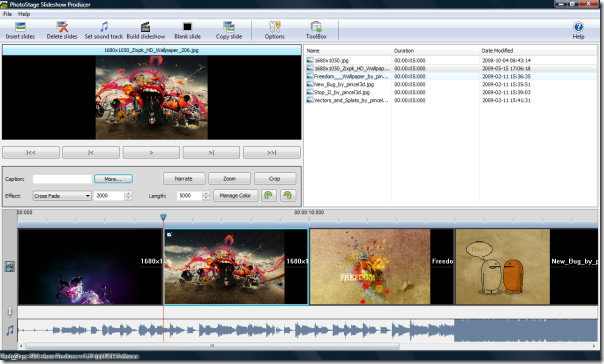
Task: Click file icon of 1680x1050.jpg
Action: click(310, 60)
